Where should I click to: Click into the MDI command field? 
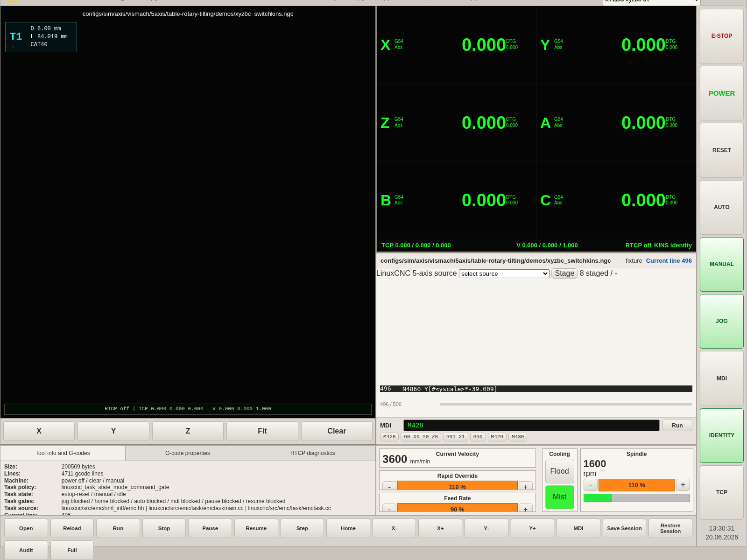(531, 426)
